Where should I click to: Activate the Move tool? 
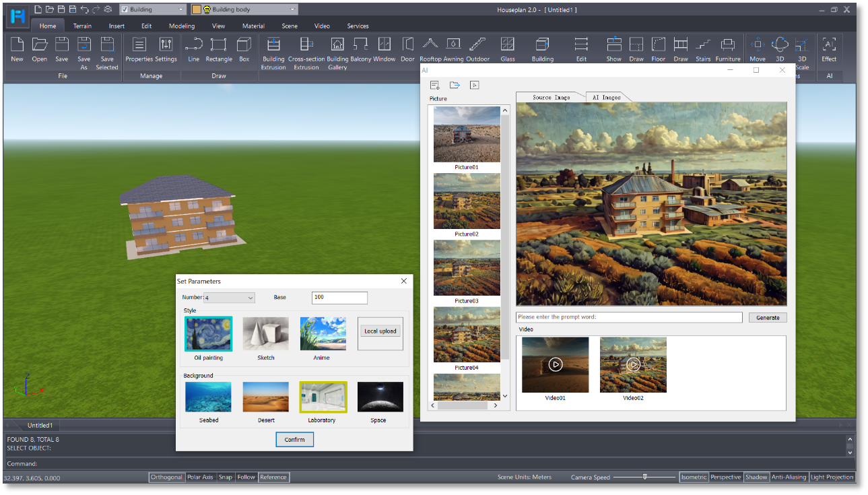[757, 48]
